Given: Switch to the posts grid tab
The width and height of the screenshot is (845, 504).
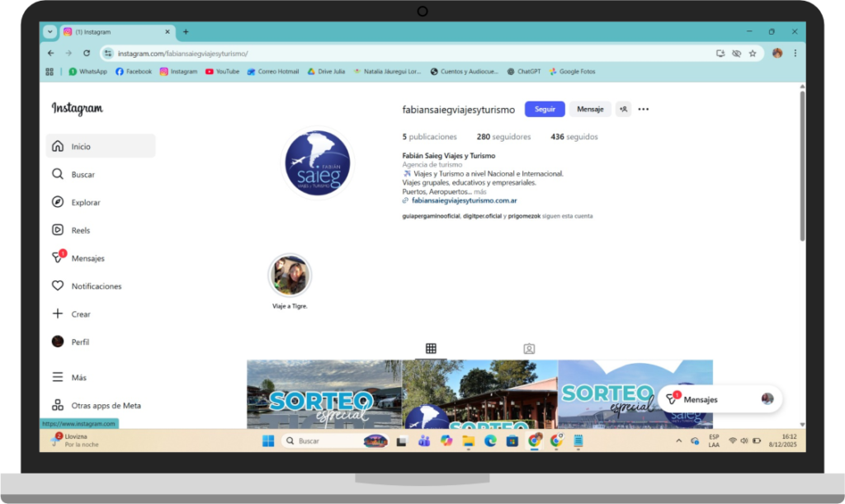Looking at the screenshot, I should 431,349.
